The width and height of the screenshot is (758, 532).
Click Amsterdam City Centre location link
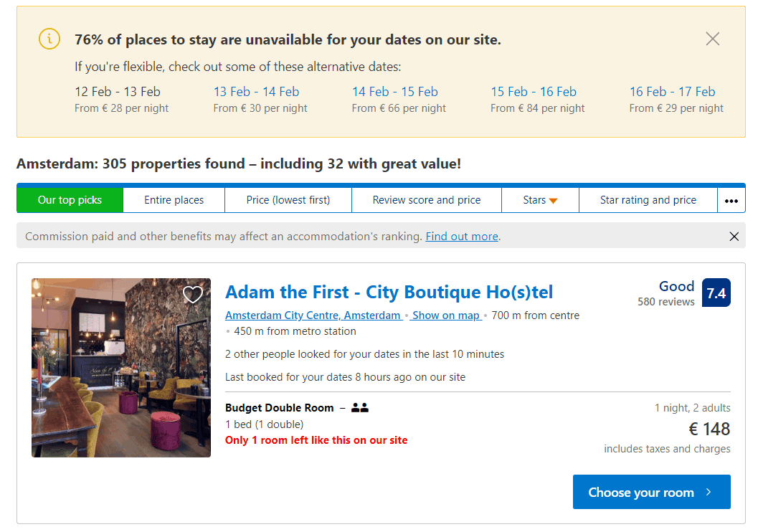(313, 315)
